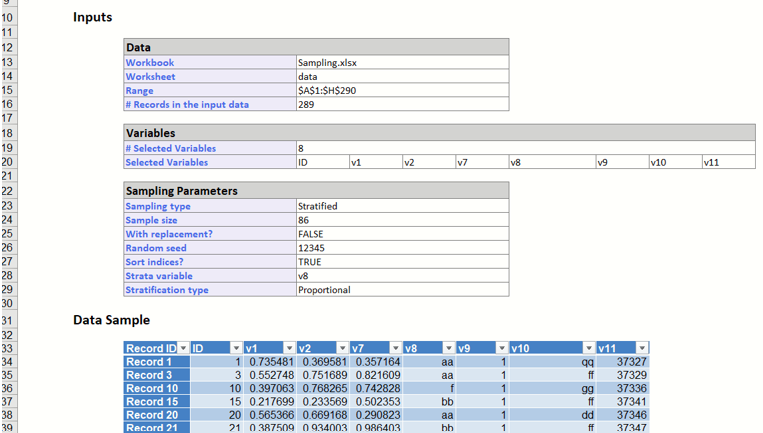This screenshot has width=763, height=433.
Task: Open the ID column filter dropdown
Action: 236,348
